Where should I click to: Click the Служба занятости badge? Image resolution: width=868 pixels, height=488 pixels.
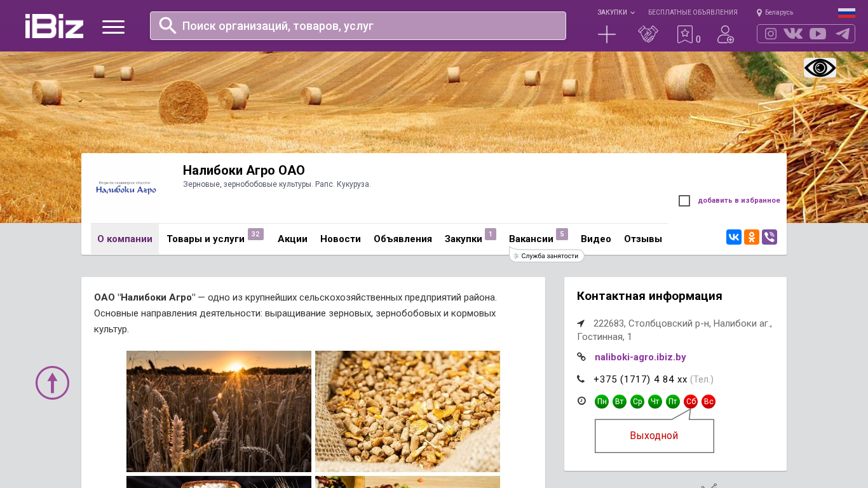[547, 255]
